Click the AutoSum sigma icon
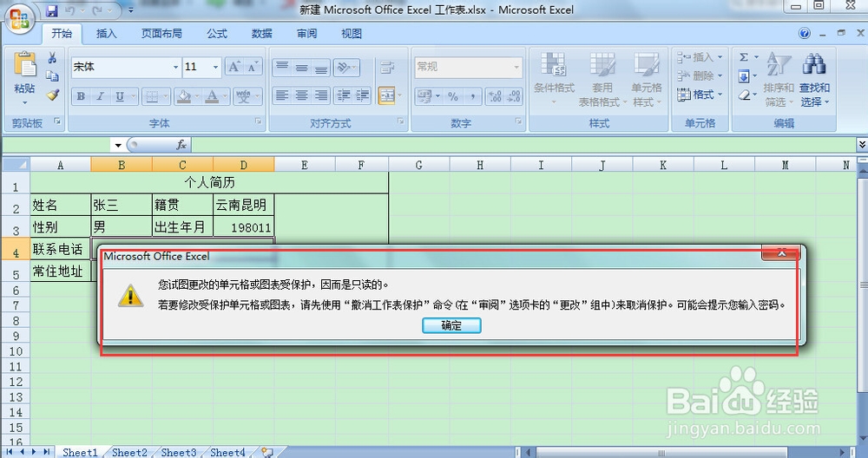The height and width of the screenshot is (458, 868). [x=744, y=57]
